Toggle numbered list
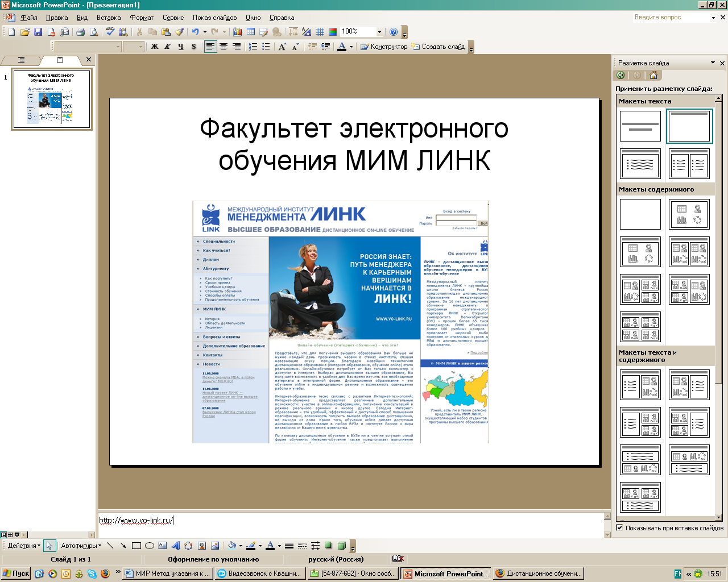The image size is (728, 582). (253, 47)
